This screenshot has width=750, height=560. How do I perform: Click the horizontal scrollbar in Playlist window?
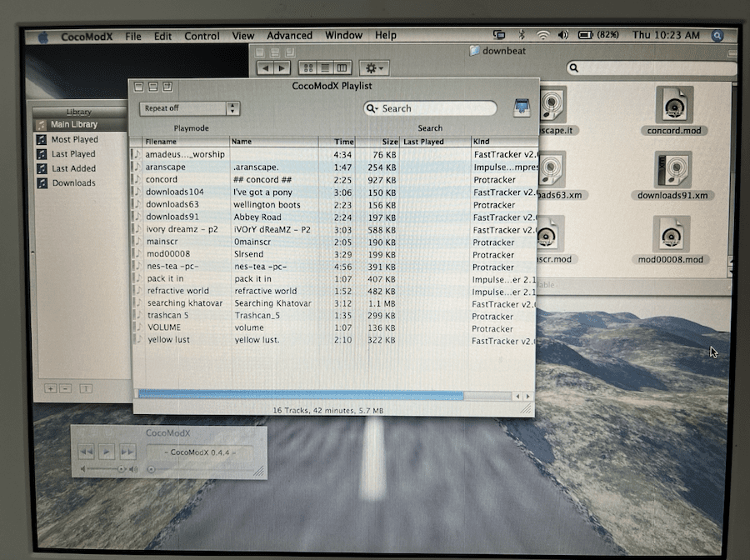(301, 396)
